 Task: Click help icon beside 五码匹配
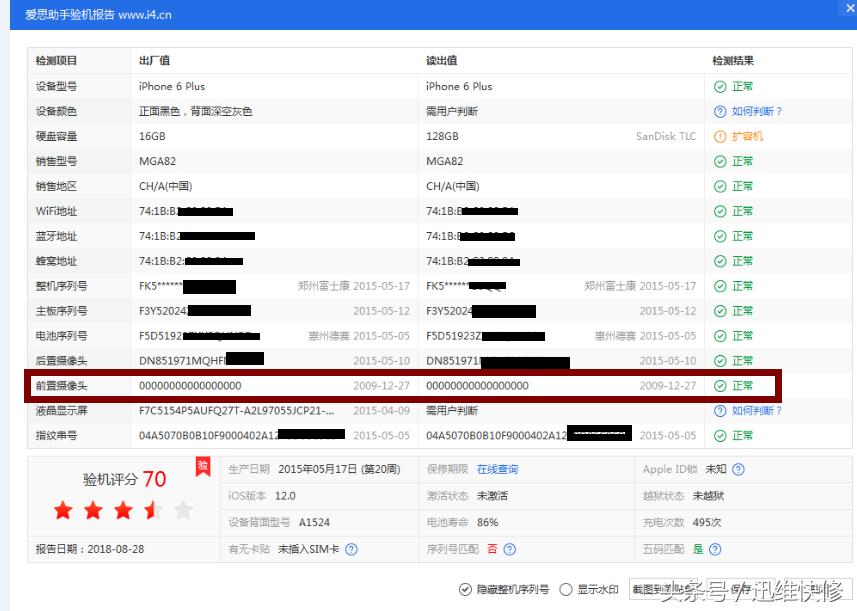tap(713, 550)
